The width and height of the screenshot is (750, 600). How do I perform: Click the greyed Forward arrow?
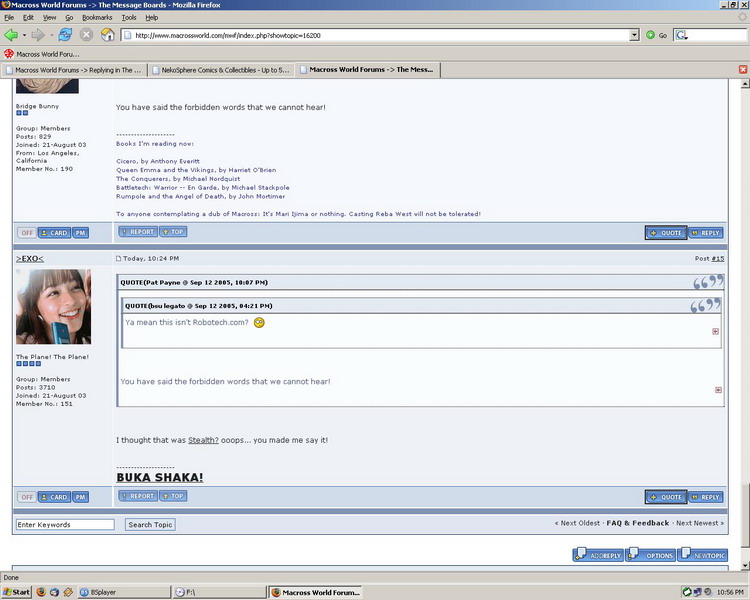38,35
